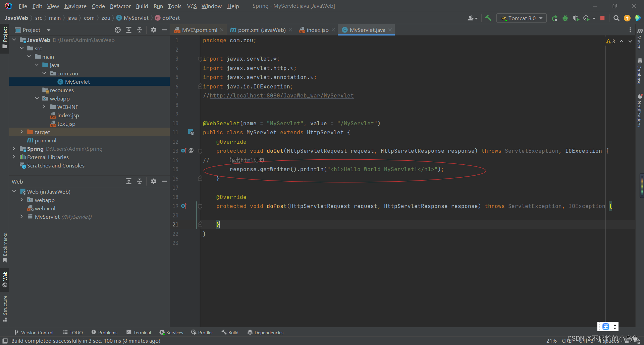Stop the running Tomcat server
The height and width of the screenshot is (345, 644).
pos(602,18)
